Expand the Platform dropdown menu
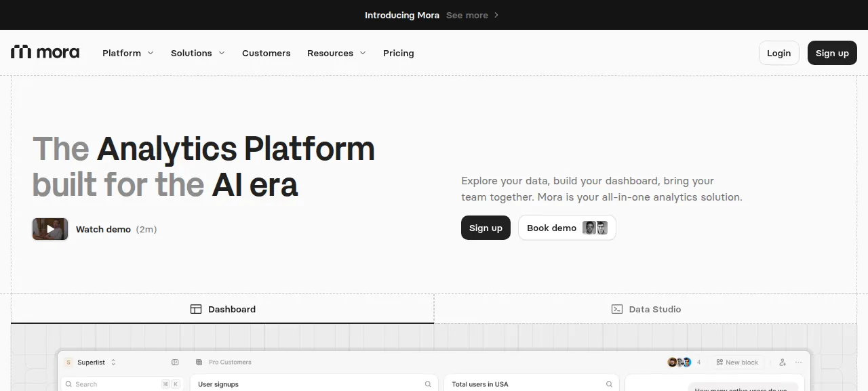Viewport: 868px width, 391px height. click(x=128, y=53)
